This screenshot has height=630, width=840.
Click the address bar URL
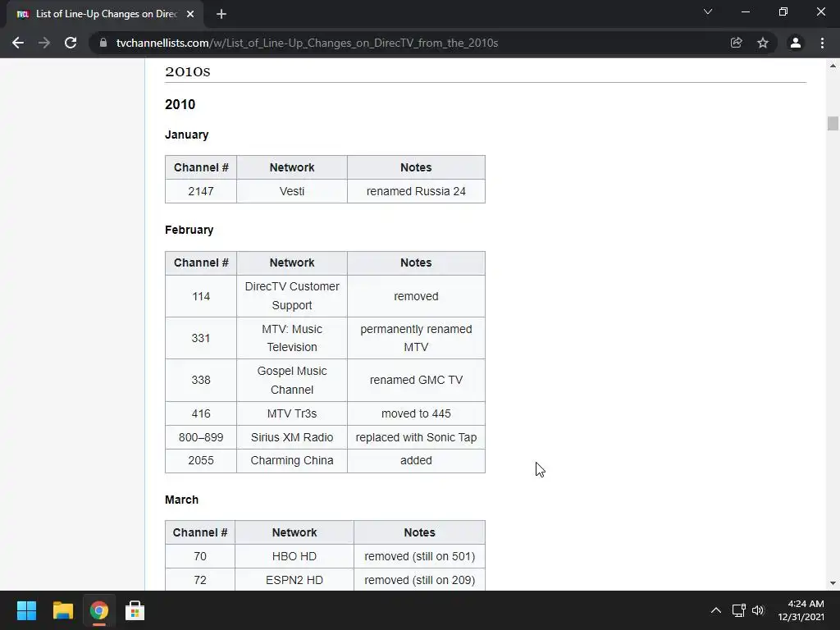click(307, 43)
